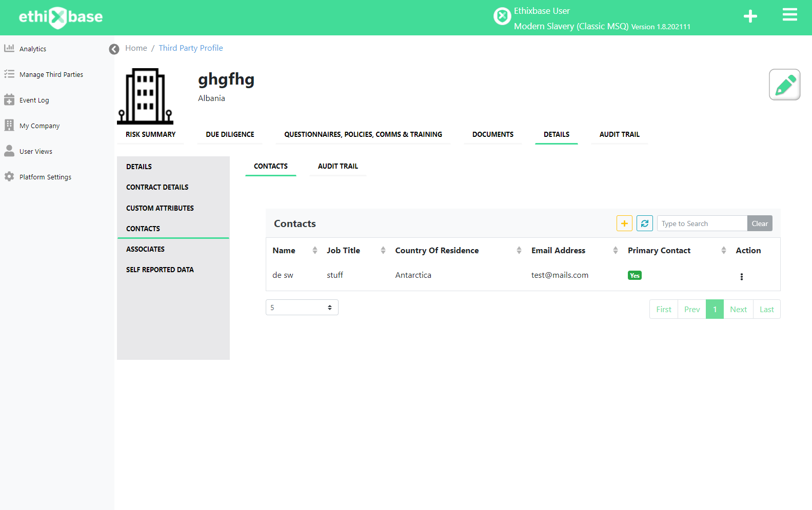Select the top Details tab
812x510 pixels.
pos(557,134)
